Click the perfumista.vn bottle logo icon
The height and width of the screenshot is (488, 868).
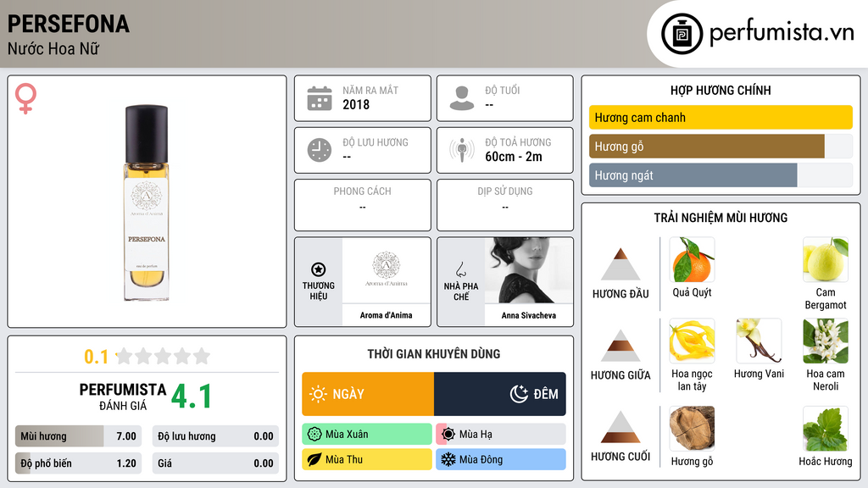[682, 34]
